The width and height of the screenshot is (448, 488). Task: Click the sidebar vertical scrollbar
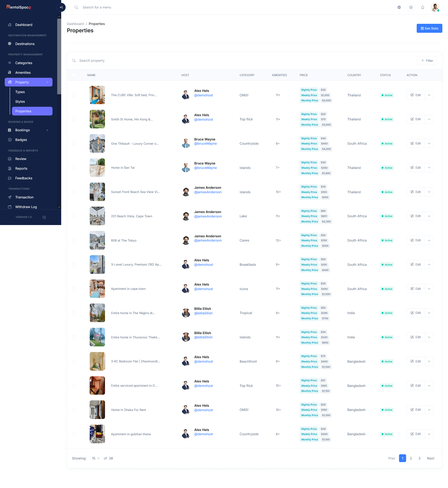(x=59, y=56)
